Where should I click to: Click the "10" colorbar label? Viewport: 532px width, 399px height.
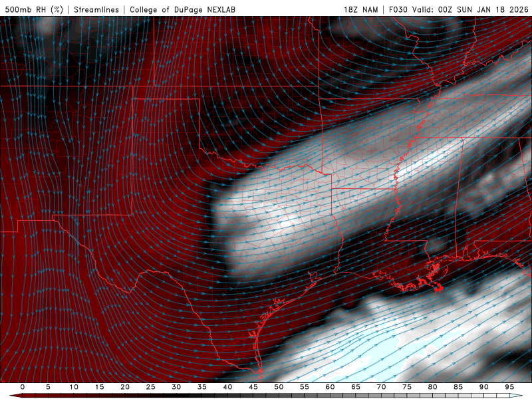click(x=74, y=387)
